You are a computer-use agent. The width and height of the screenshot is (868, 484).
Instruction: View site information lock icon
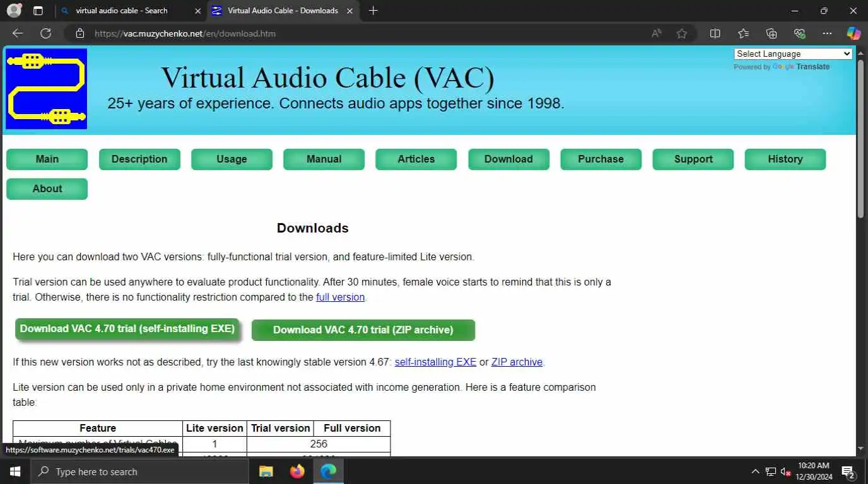tap(79, 33)
